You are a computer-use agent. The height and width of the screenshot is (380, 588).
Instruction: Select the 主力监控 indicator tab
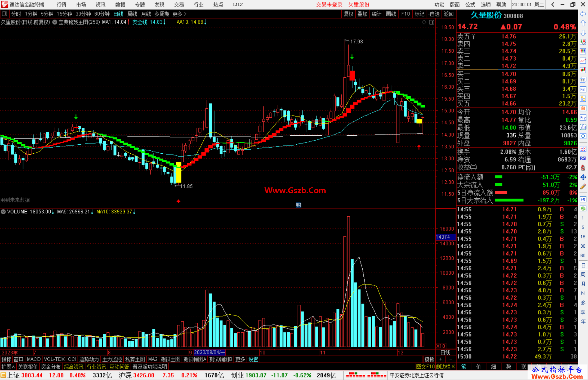[112, 359]
